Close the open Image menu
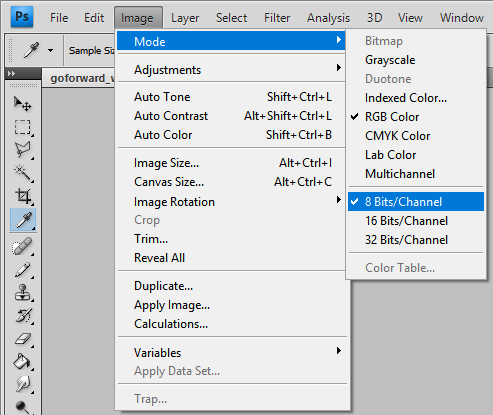The width and height of the screenshot is (493, 415). click(x=138, y=18)
